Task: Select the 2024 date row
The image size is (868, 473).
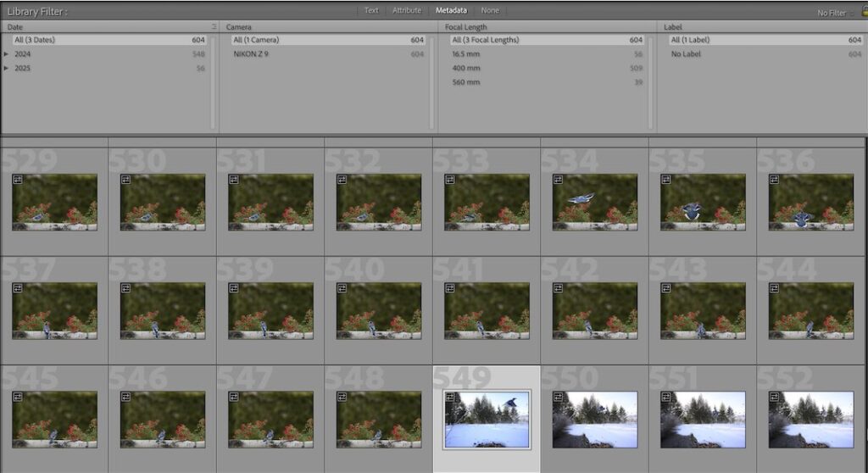Action: pos(109,53)
